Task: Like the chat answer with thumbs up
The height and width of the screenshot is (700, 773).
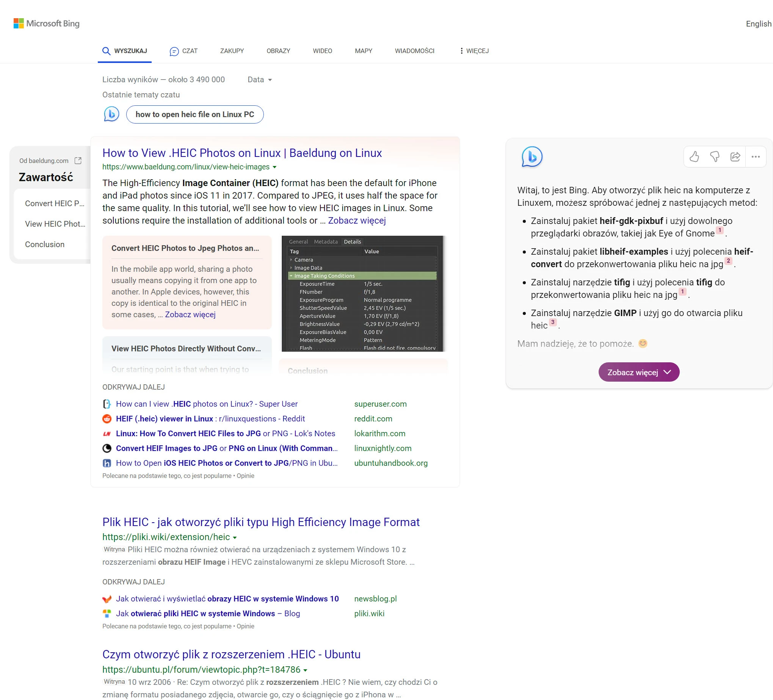Action: [694, 157]
